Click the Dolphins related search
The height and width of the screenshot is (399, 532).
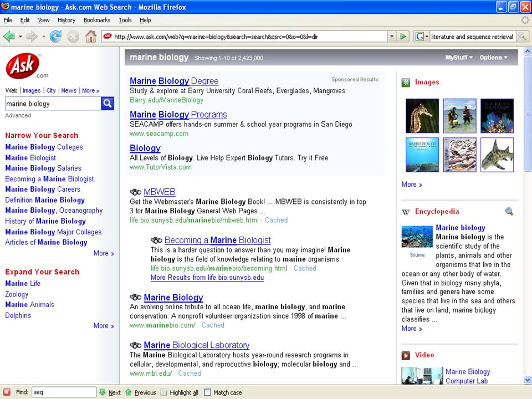pos(18,315)
